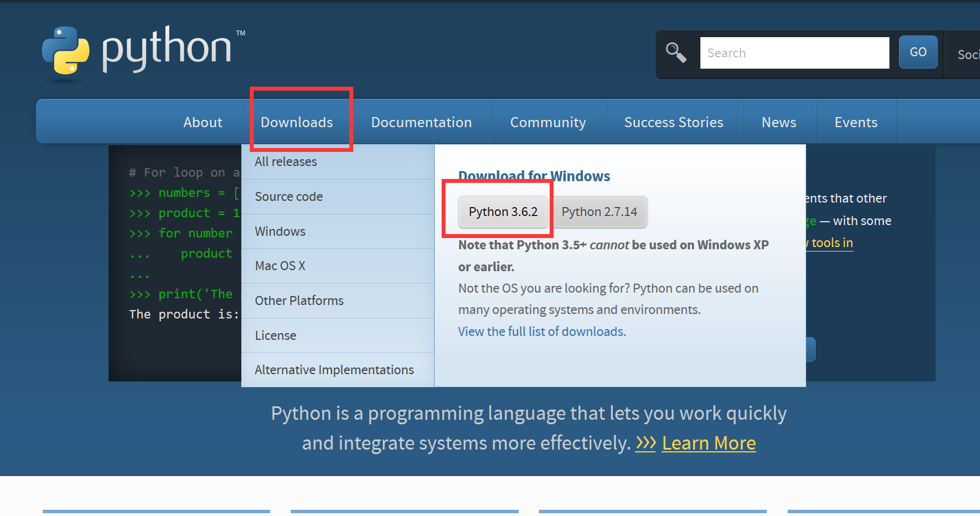Viewport: 980px width, 516px height.
Task: Follow the Learn More link
Action: click(x=708, y=443)
